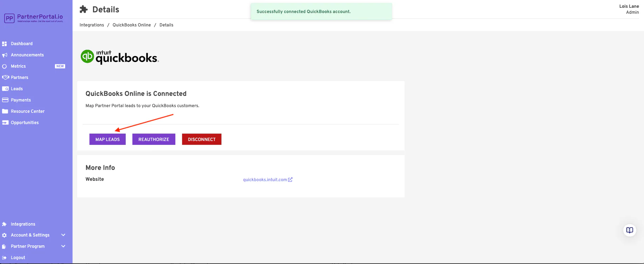Click the Integrations puzzle icon in sidebar
The image size is (644, 264).
tap(5, 224)
